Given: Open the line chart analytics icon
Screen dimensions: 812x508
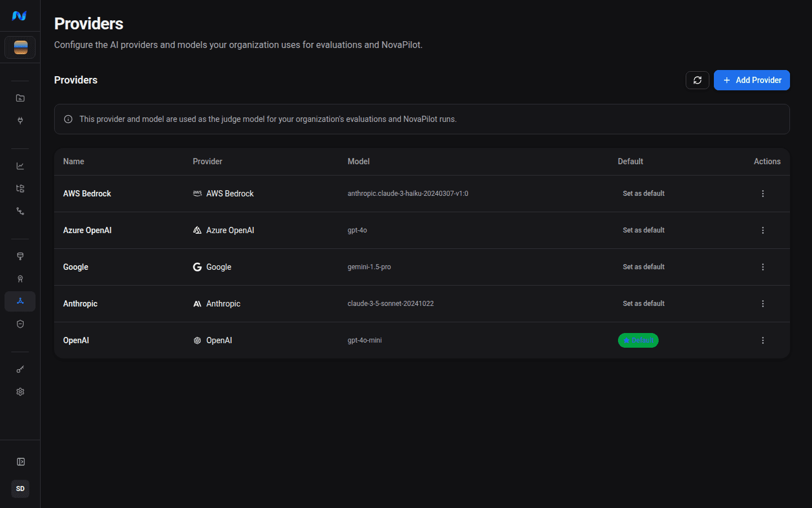Looking at the screenshot, I should tap(20, 166).
